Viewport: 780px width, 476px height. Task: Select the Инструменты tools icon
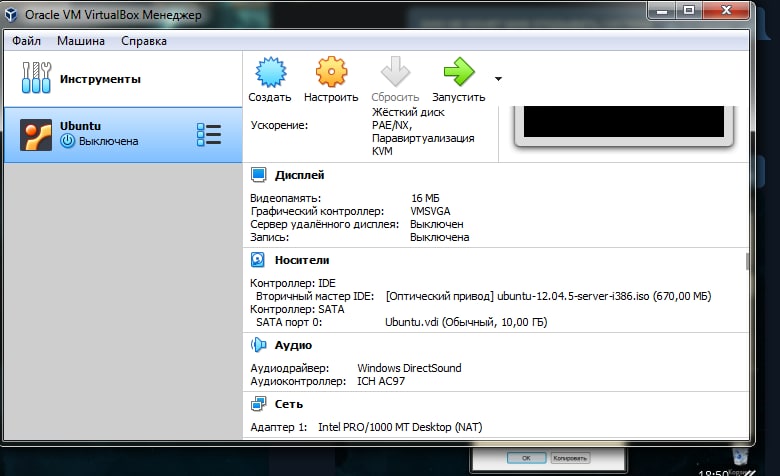36,78
